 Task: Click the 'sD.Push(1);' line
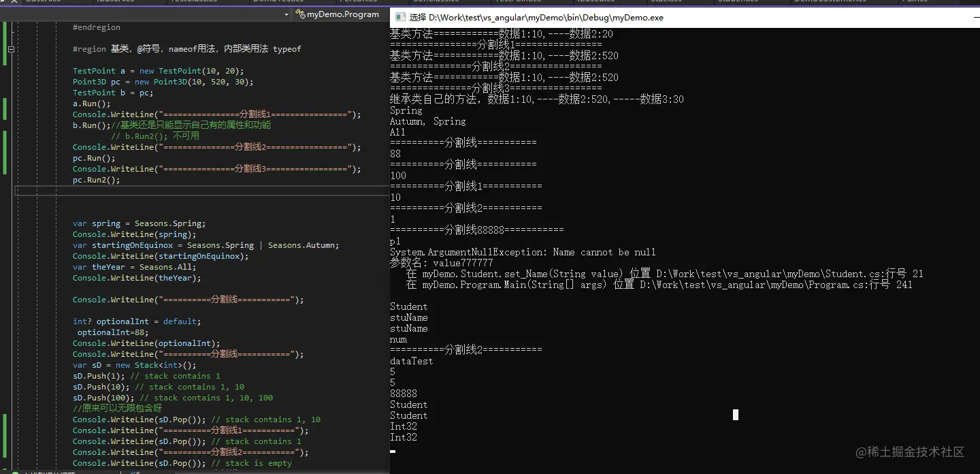[x=146, y=376]
